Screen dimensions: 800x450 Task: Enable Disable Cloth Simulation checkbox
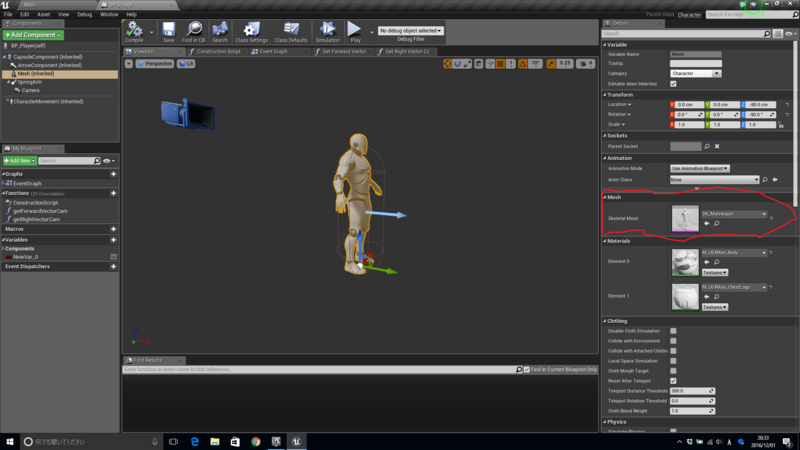[x=673, y=331]
